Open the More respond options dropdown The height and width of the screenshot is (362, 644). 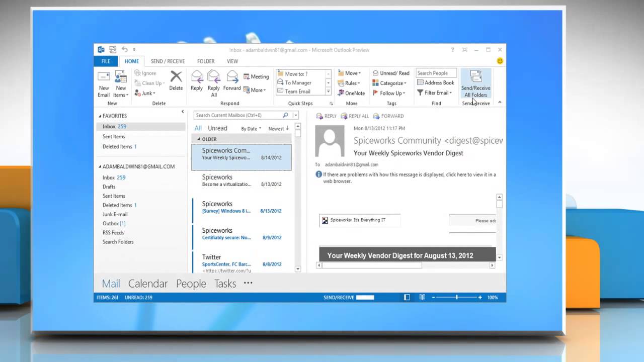pyautogui.click(x=255, y=90)
